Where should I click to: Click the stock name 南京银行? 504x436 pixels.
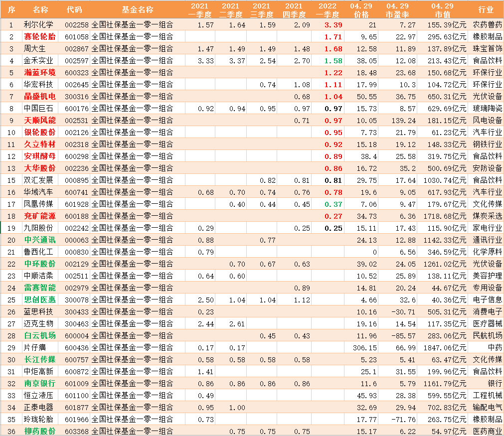point(40,383)
